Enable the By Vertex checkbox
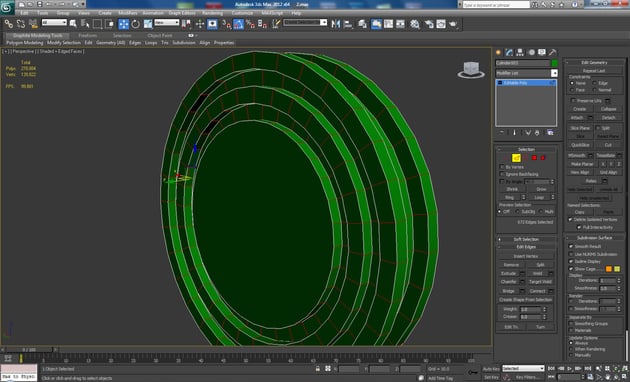630x382 pixels. click(x=502, y=167)
